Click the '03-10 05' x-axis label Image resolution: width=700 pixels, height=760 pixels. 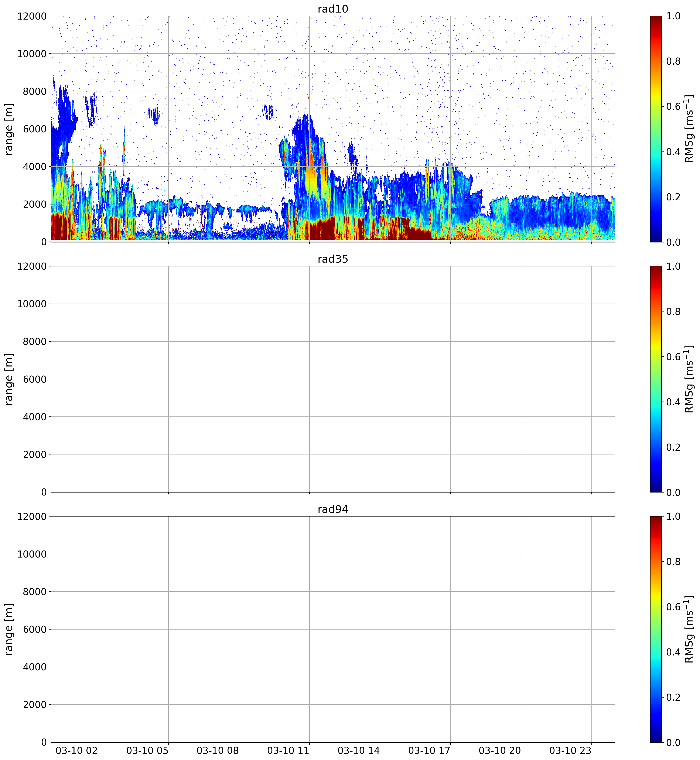coord(147,750)
